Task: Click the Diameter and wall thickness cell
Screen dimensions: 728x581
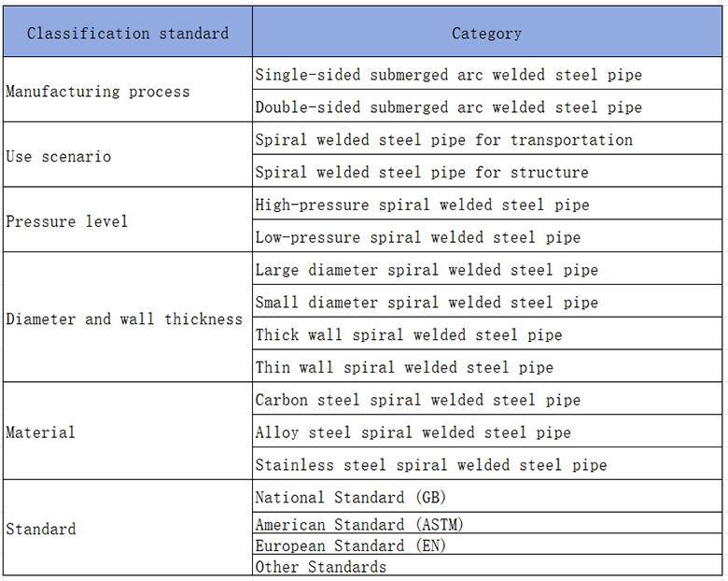Action: pyautogui.click(x=128, y=318)
